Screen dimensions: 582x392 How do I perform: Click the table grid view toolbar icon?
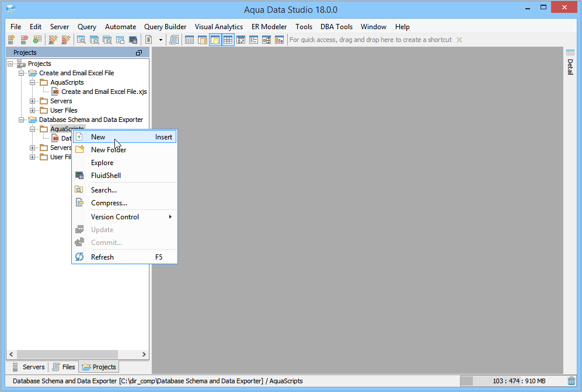pos(189,40)
